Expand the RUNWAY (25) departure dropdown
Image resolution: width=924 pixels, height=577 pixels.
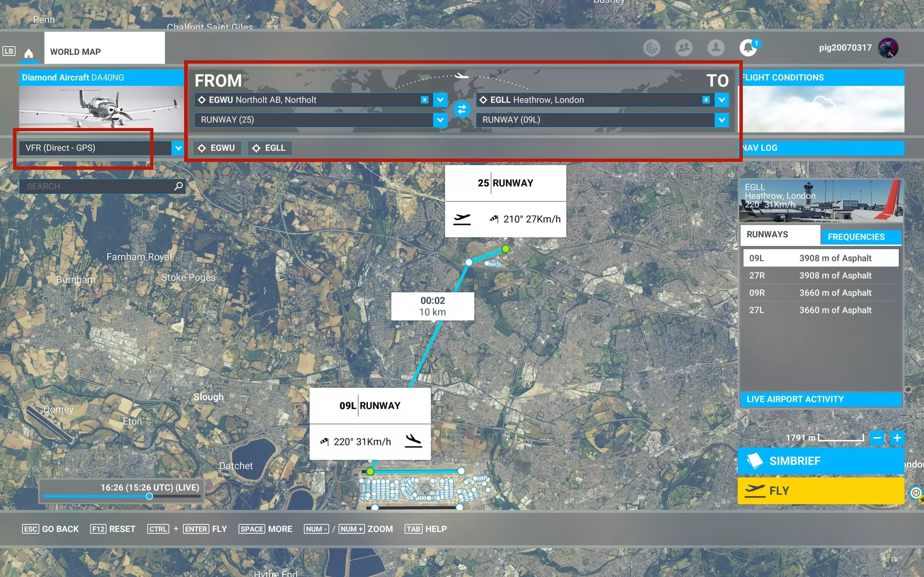[440, 120]
